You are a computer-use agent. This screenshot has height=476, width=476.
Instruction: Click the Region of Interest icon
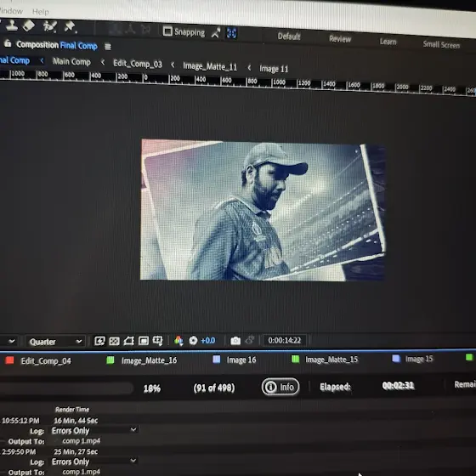click(x=144, y=341)
